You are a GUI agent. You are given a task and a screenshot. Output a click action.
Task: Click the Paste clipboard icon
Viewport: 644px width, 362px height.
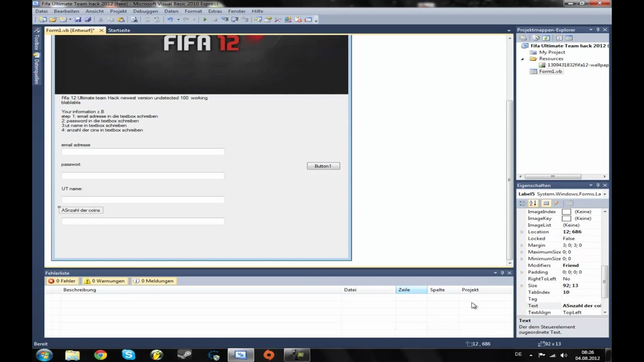(121, 20)
